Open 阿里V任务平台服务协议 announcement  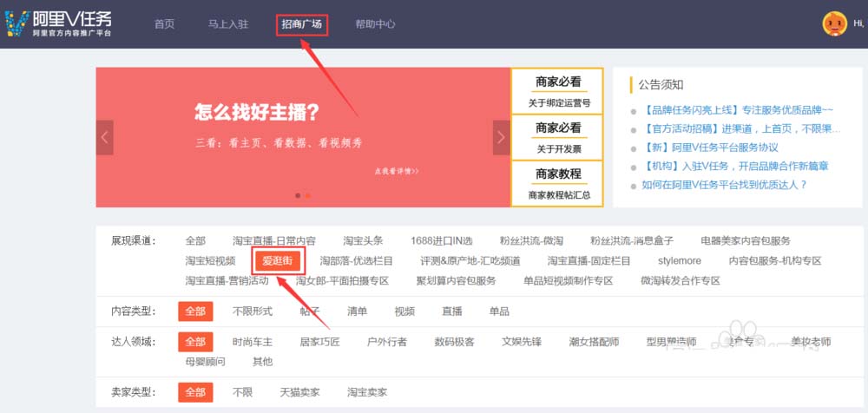710,147
